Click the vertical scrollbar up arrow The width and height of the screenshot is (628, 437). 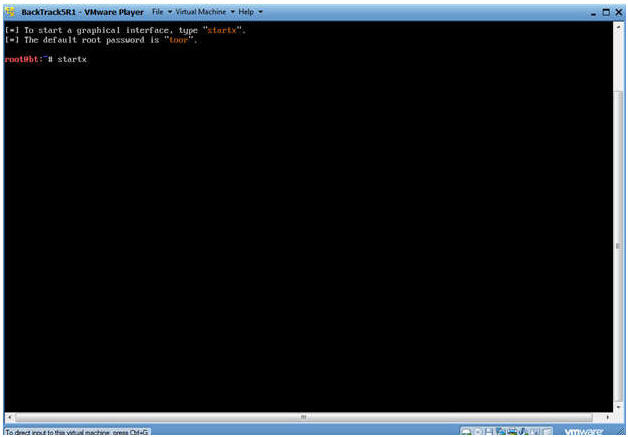tap(618, 27)
